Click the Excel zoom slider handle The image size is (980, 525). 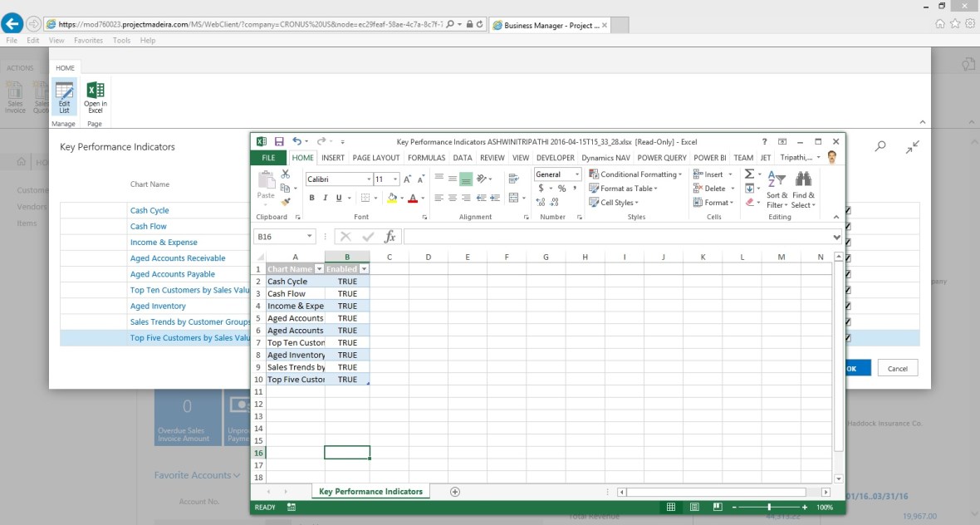[769, 507]
